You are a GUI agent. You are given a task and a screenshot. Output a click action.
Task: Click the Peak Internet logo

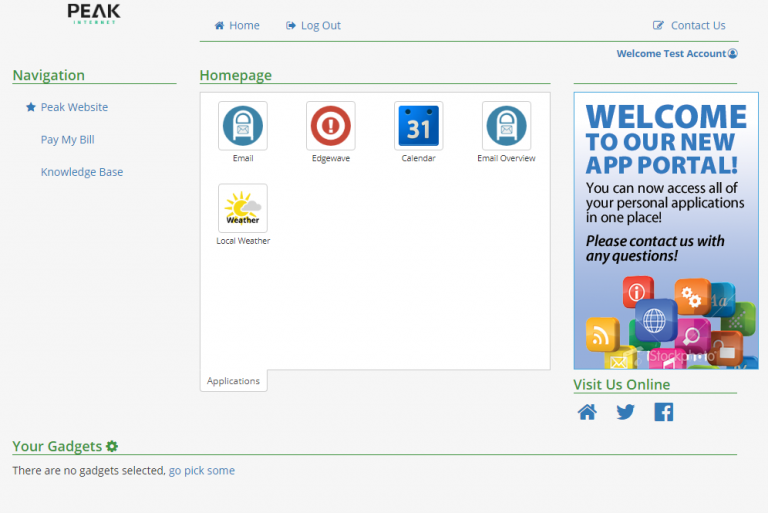click(x=94, y=13)
